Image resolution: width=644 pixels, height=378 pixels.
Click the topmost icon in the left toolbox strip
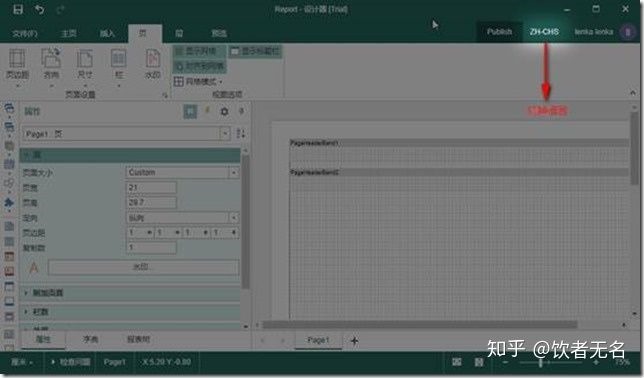pos(9,108)
